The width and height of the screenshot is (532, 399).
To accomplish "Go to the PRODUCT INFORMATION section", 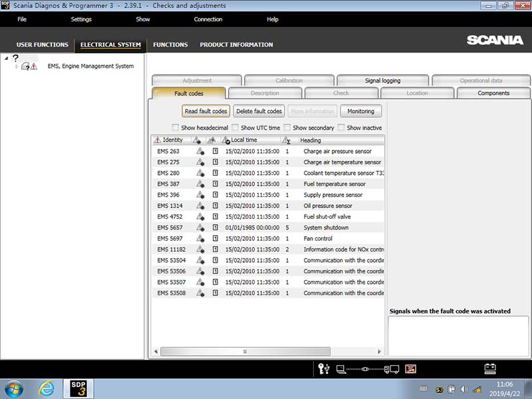I will (236, 45).
